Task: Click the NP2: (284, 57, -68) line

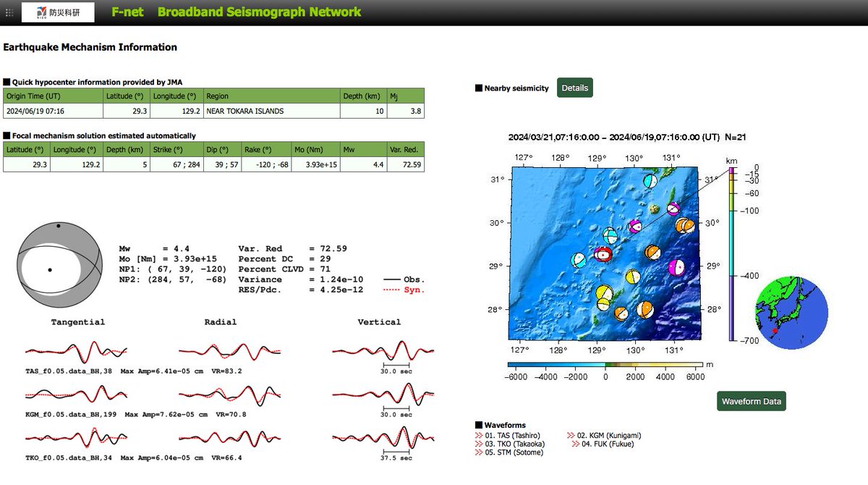Action: [173, 279]
